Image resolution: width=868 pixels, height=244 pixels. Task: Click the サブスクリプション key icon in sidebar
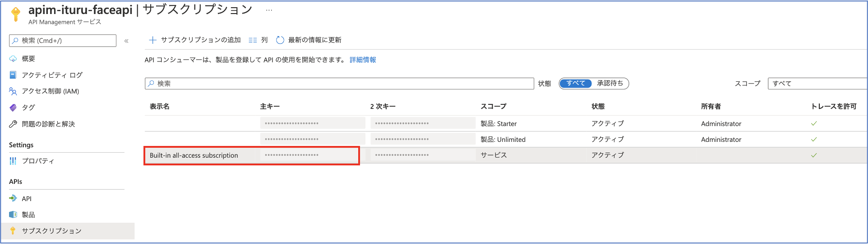pyautogui.click(x=13, y=230)
